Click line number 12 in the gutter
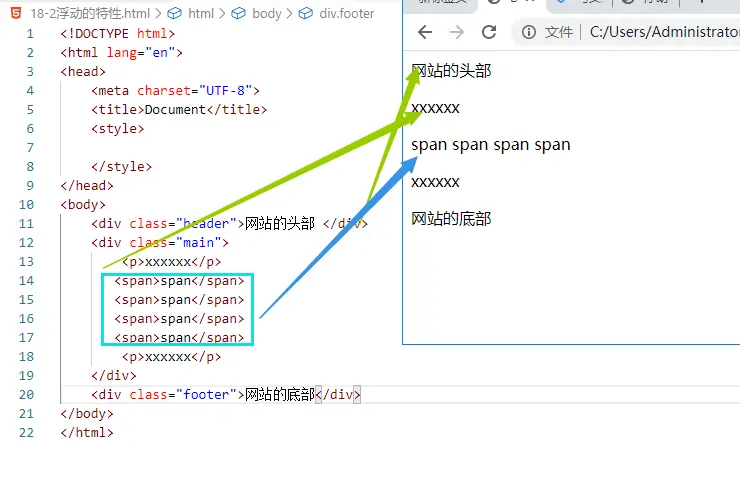Viewport: 740px width, 496px height. tap(26, 243)
